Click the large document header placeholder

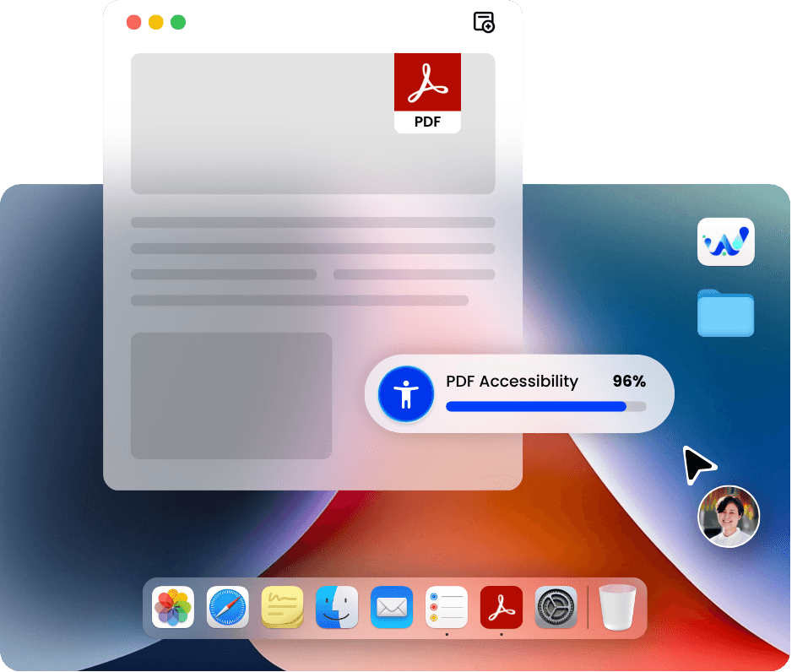[312, 124]
